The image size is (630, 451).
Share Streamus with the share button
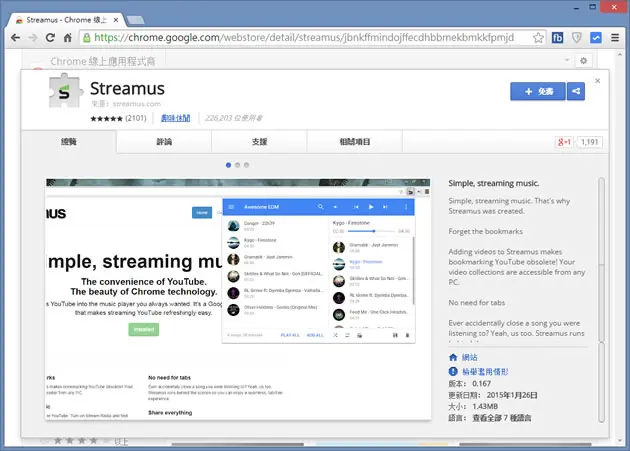click(x=576, y=91)
